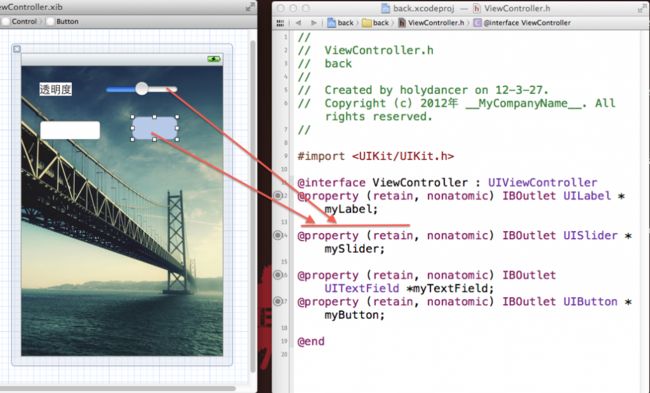
Task: Click outlet connection circle for mySlider
Action: pos(278,235)
